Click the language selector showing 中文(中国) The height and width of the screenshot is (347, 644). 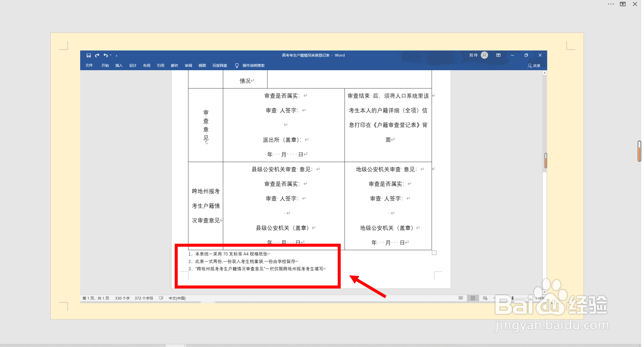[177, 298]
